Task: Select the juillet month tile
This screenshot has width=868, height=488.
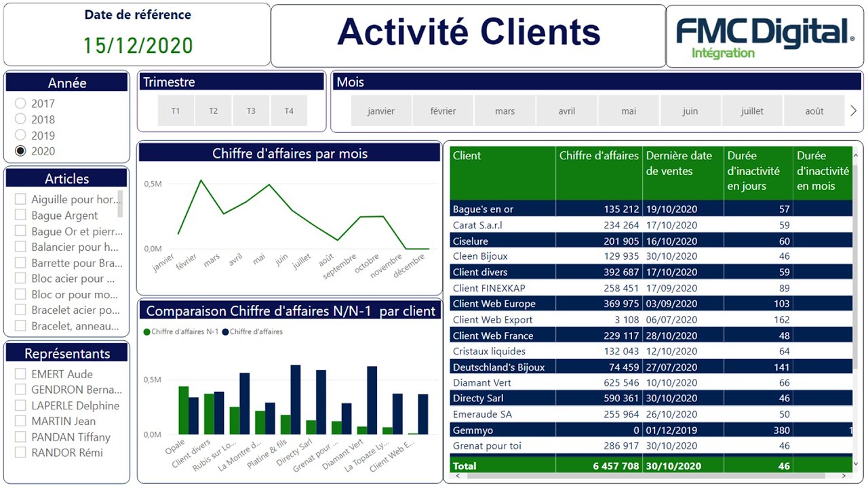Action: [752, 110]
